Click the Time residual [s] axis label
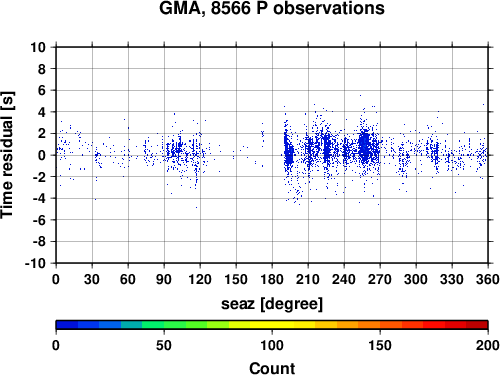 click(8, 155)
